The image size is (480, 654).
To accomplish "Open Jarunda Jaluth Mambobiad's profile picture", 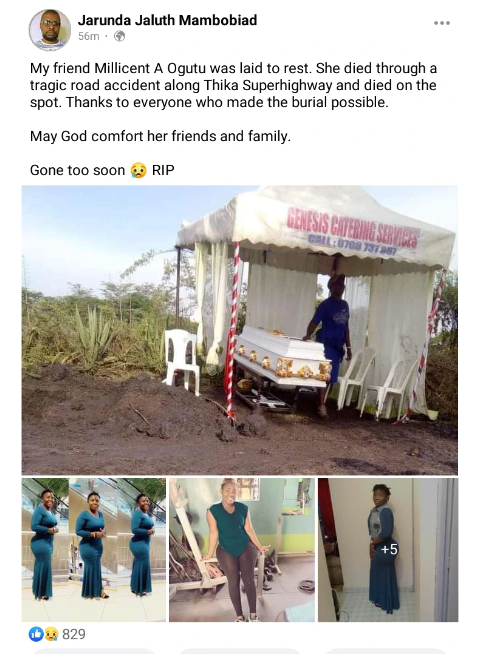I will point(49,29).
